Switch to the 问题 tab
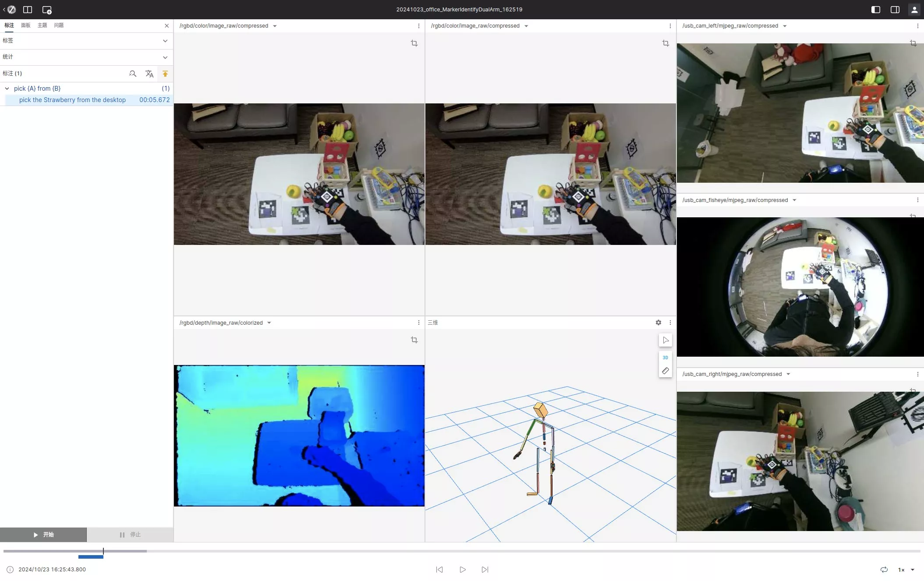Screen dimensions: 924x581 pos(59,25)
